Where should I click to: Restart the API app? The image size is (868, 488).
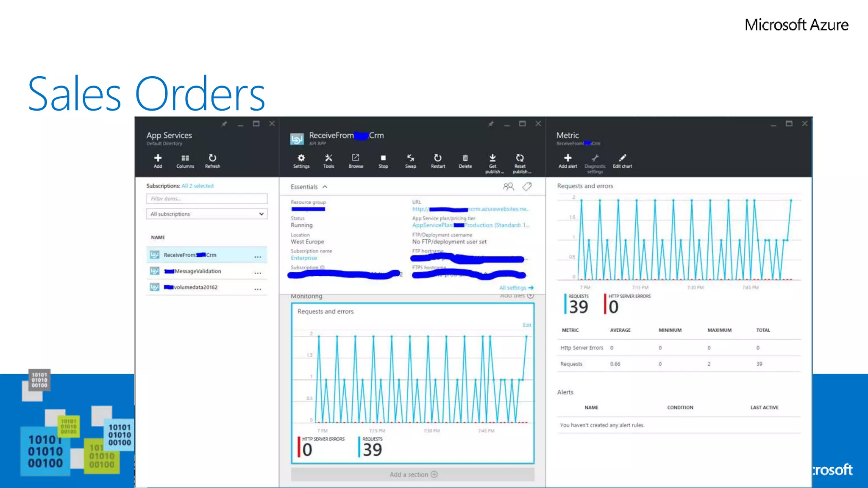point(438,161)
